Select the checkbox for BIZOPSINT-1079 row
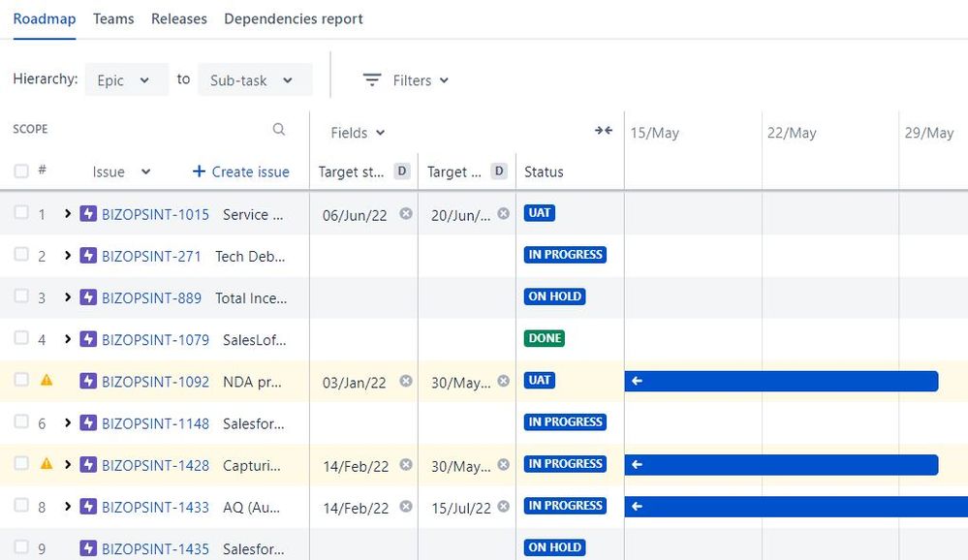This screenshot has width=968, height=560. [21, 338]
